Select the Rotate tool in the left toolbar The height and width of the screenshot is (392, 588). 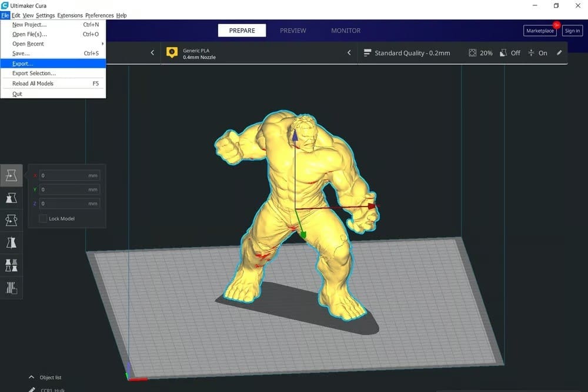point(11,220)
